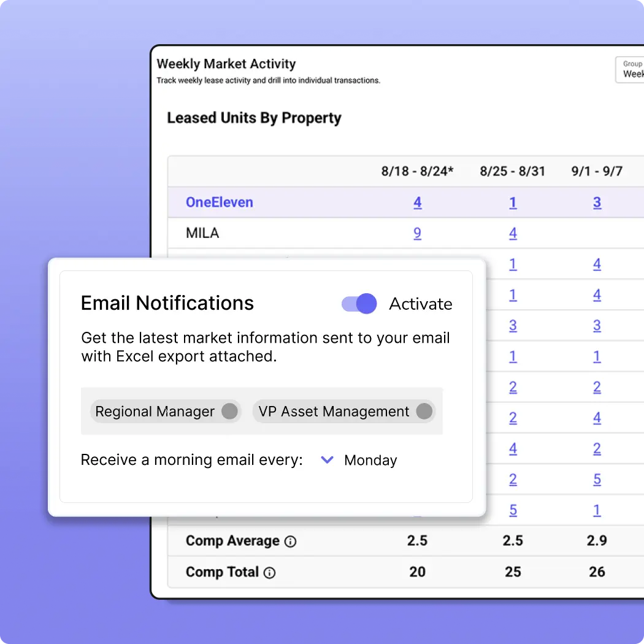Click the 1 link in the row reading 5, 1

(597, 510)
